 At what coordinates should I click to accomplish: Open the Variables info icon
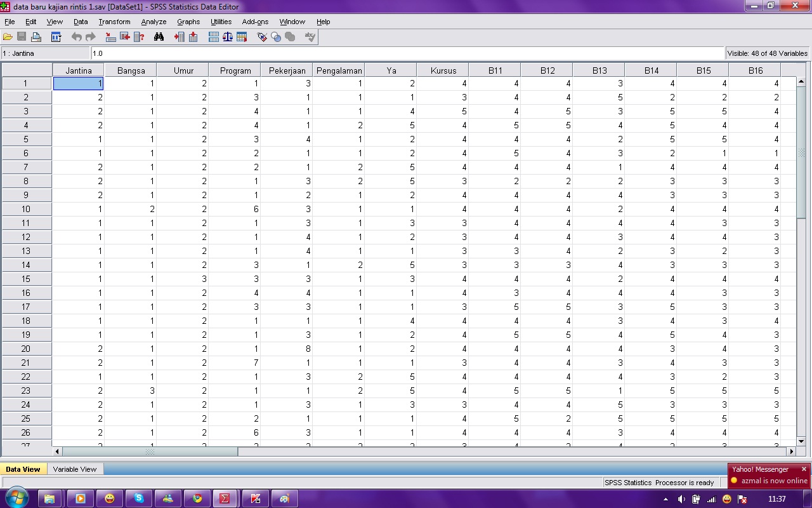click(139, 37)
